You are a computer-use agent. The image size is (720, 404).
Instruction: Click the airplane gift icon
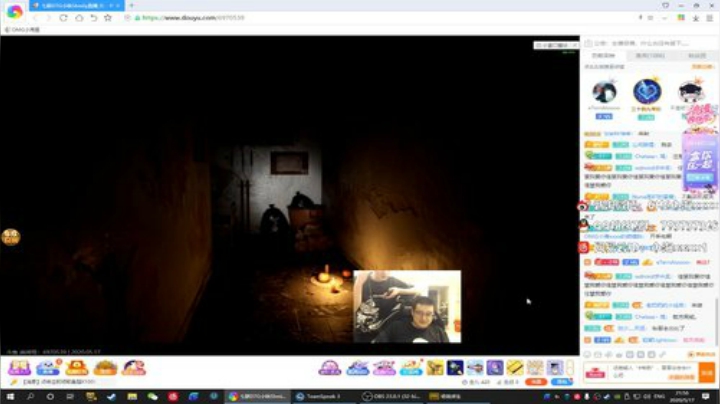click(x=475, y=367)
